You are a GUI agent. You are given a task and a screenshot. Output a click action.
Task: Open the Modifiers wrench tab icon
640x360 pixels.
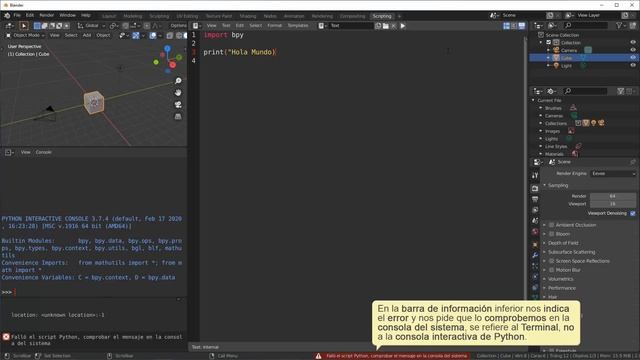(535, 255)
